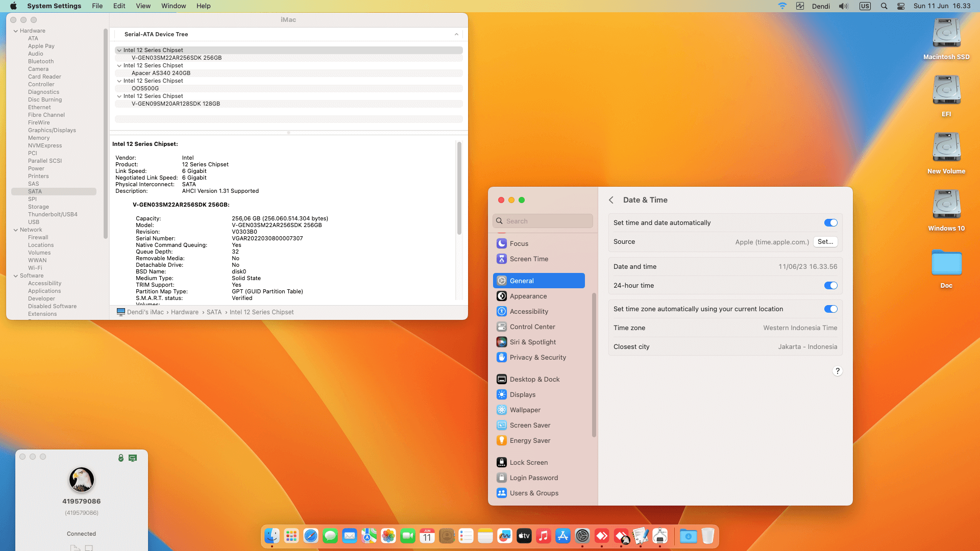This screenshot has width=980, height=551.
Task: Collapse Hardware section in System Information sidebar
Action: point(16,31)
